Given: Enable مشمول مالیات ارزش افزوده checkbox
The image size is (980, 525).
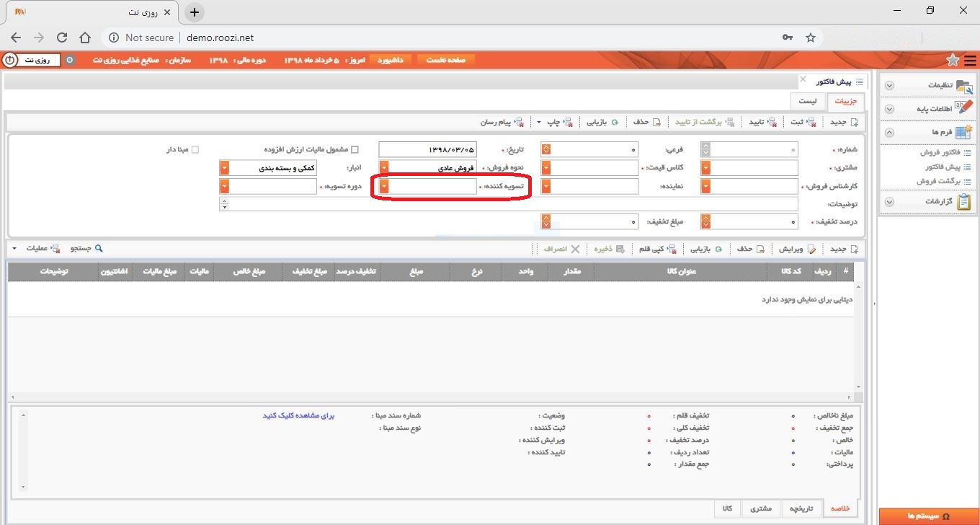Looking at the screenshot, I should coord(354,150).
